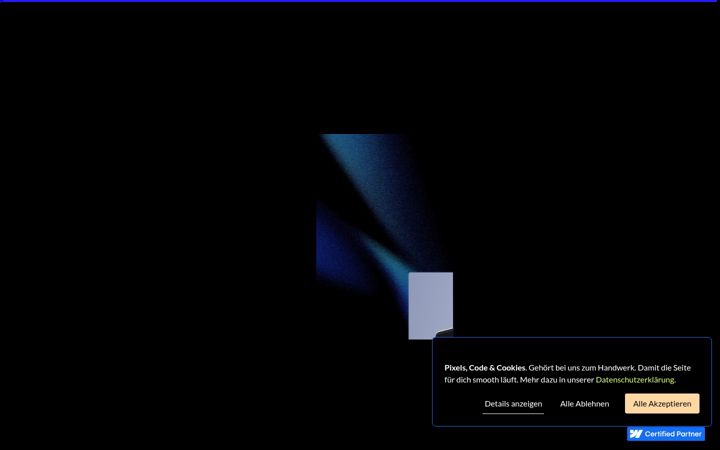Click the bold text "Pixels, Code & Cookies"
Screen dimensions: 720x450
[484, 368]
